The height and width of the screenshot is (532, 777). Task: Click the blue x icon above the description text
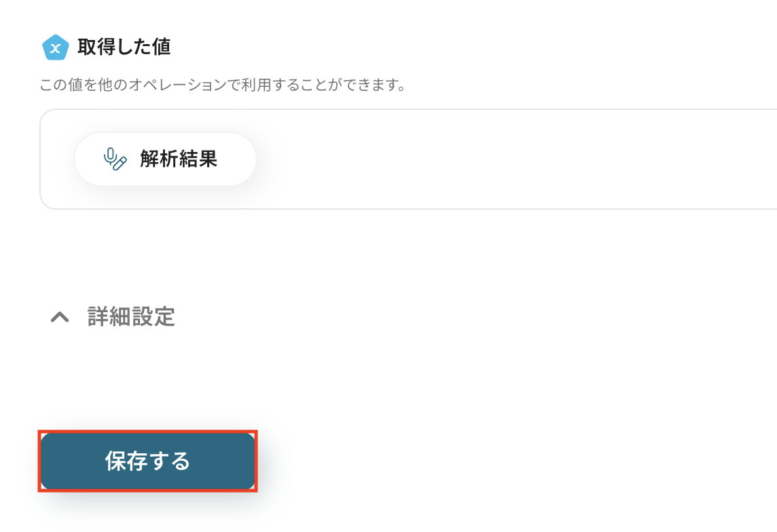tap(56, 47)
